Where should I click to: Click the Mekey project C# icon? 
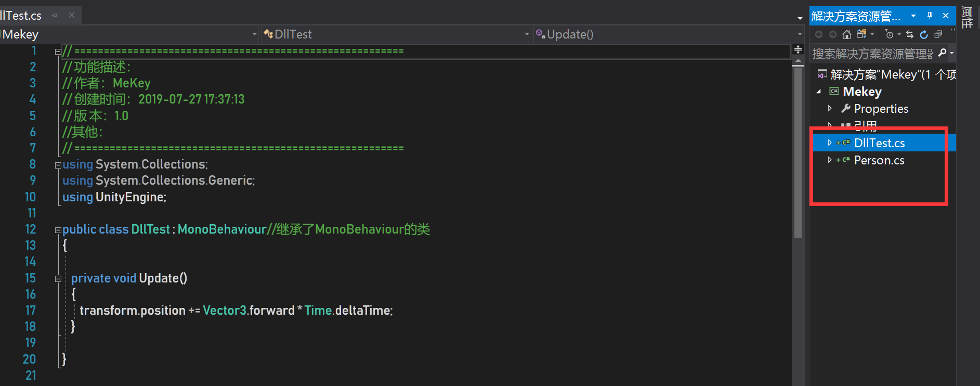click(834, 92)
